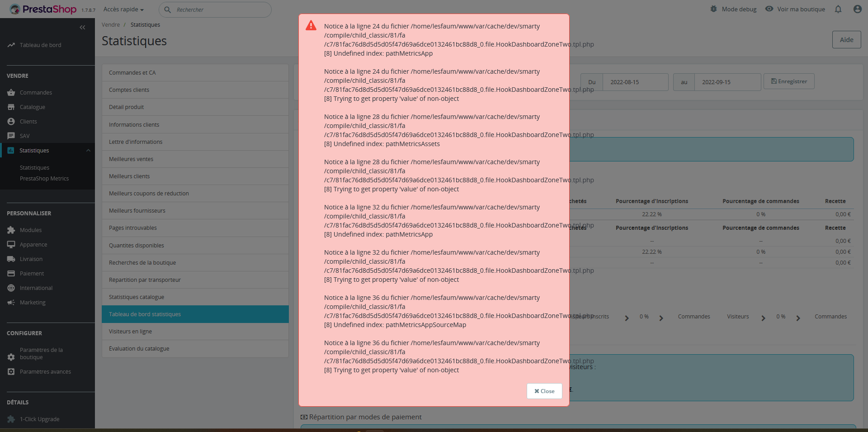This screenshot has height=432, width=868.
Task: Click the Modules puzzle icon
Action: pos(11,230)
